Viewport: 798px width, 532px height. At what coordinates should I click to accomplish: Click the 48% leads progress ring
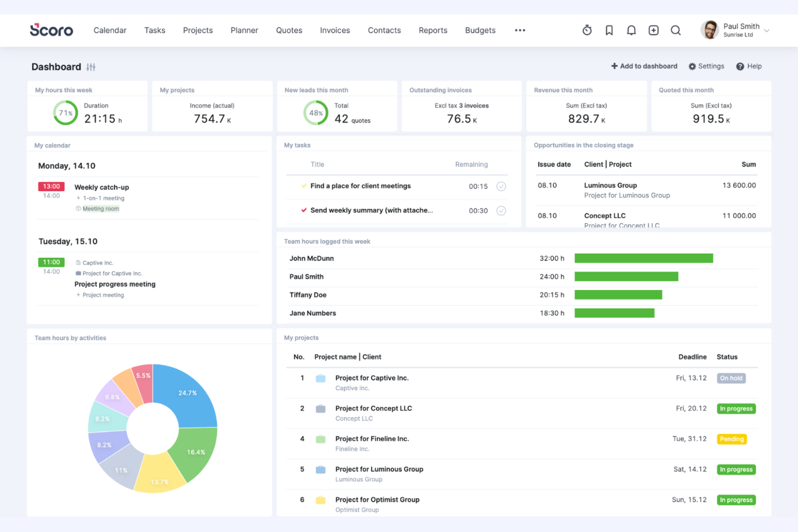(x=316, y=113)
